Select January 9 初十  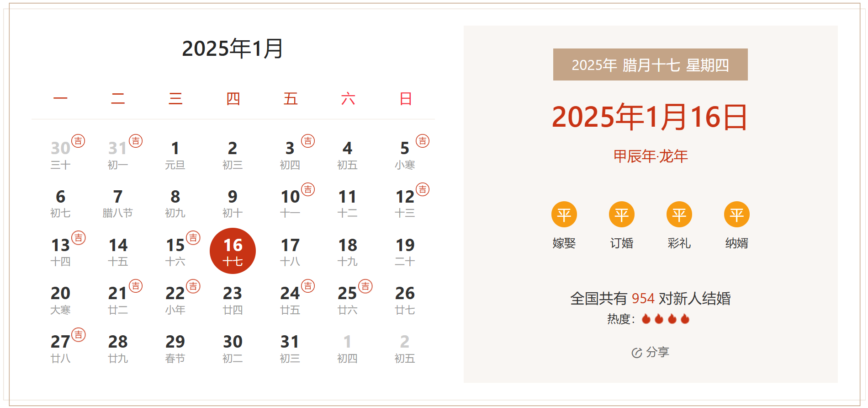click(233, 204)
